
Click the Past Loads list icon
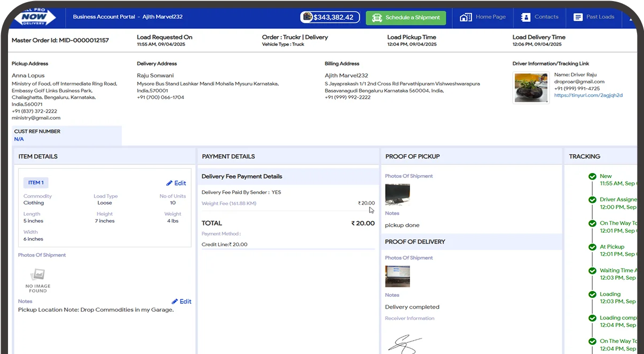coord(578,17)
